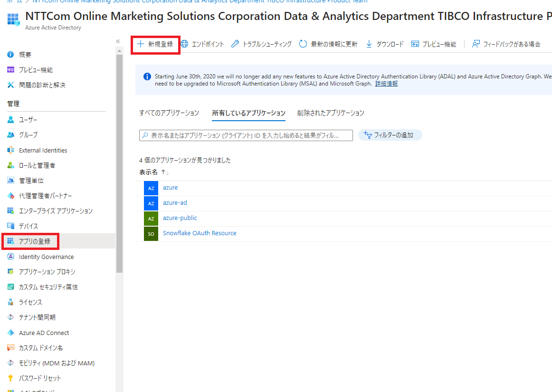Click the モビリティ (MDM および MAM) icon
Image resolution: width=552 pixels, height=392 pixels.
(10, 363)
